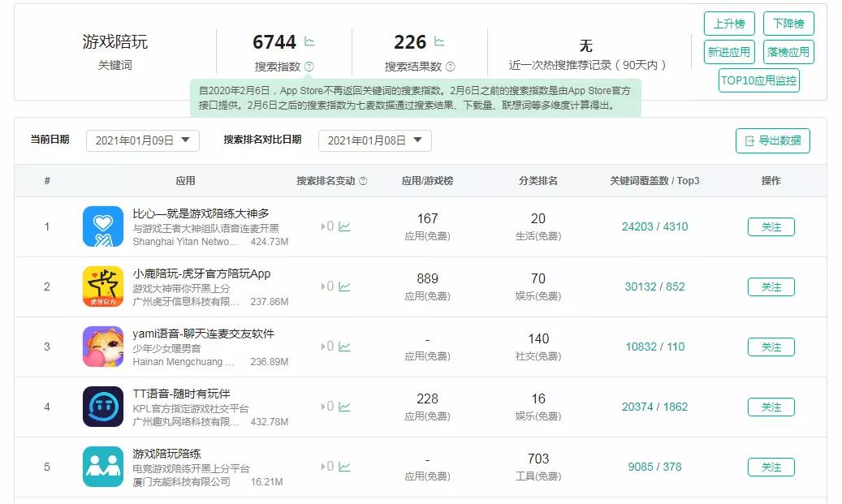Open the 当前日期 dropdown 2021年01月09日
The height and width of the screenshot is (504, 842).
click(143, 140)
